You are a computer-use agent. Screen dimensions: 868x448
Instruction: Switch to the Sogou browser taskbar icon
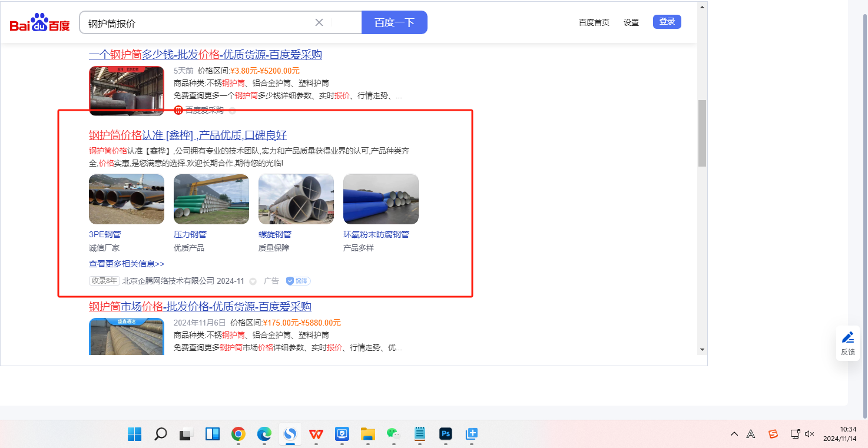(290, 434)
